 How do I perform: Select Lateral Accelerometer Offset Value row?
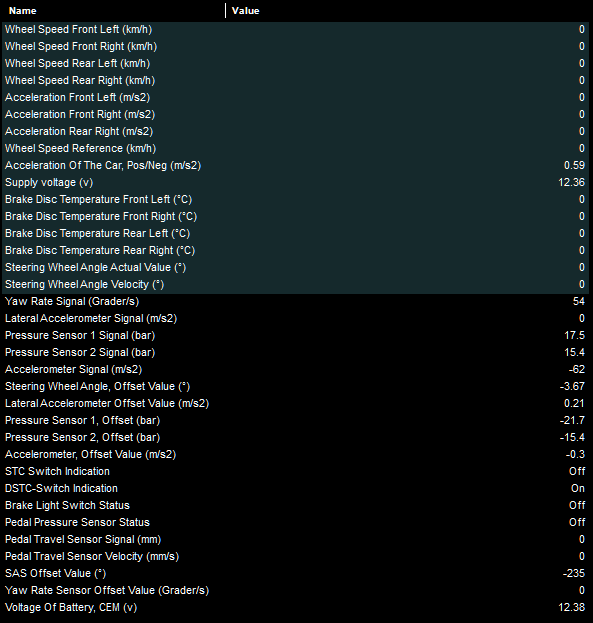(296, 403)
